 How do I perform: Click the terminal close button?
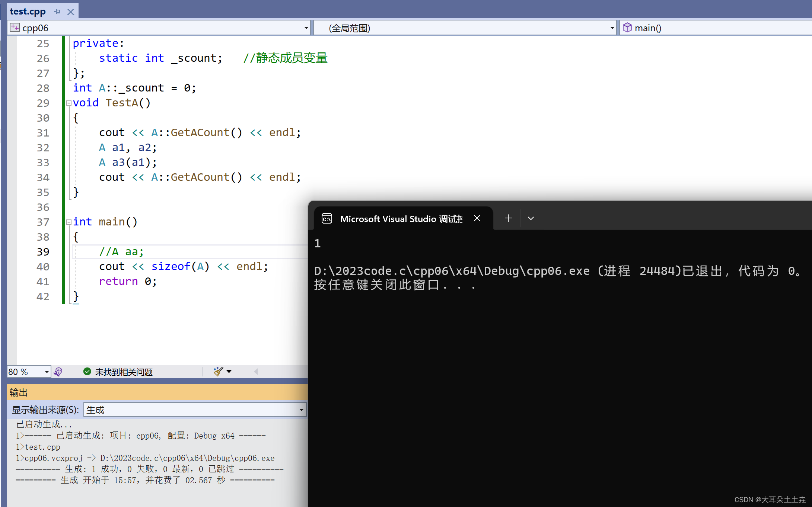tap(478, 218)
